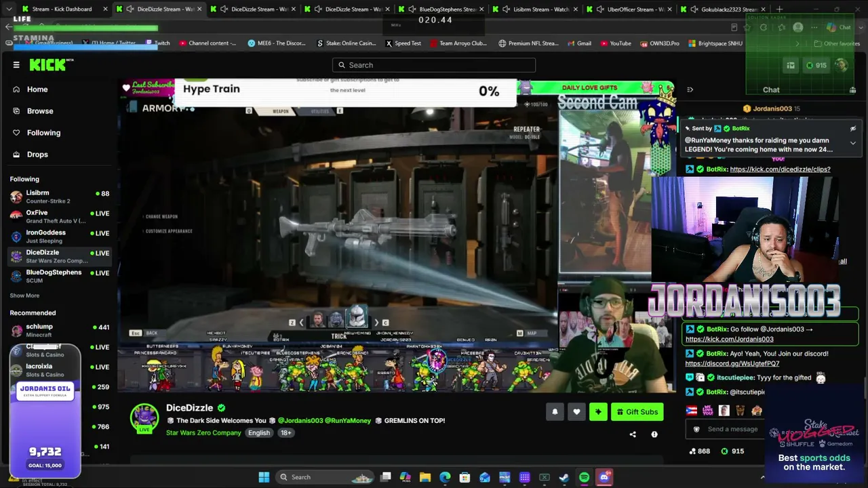
Task: Click the Gift Subs button
Action: tap(637, 411)
